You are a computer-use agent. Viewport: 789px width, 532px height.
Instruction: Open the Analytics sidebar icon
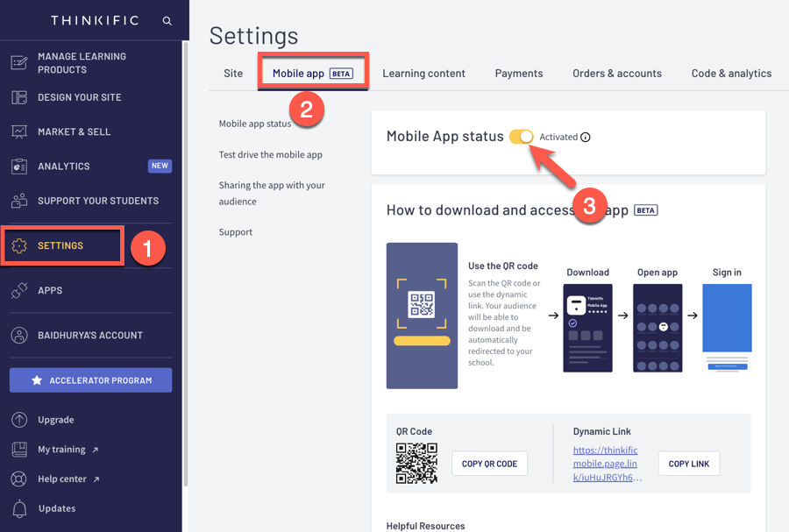point(18,167)
